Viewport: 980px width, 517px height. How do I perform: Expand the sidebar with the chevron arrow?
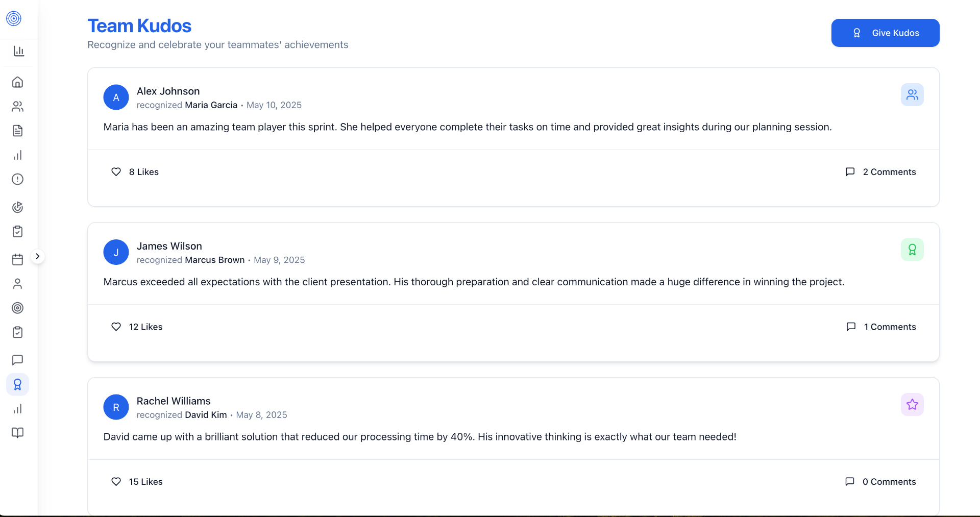37,256
